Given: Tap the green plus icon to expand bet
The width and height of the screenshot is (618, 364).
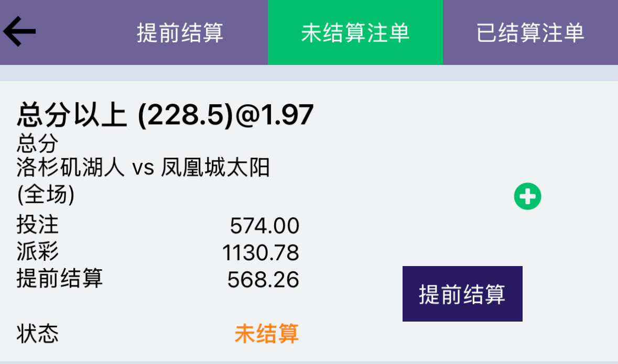Looking at the screenshot, I should [x=527, y=196].
